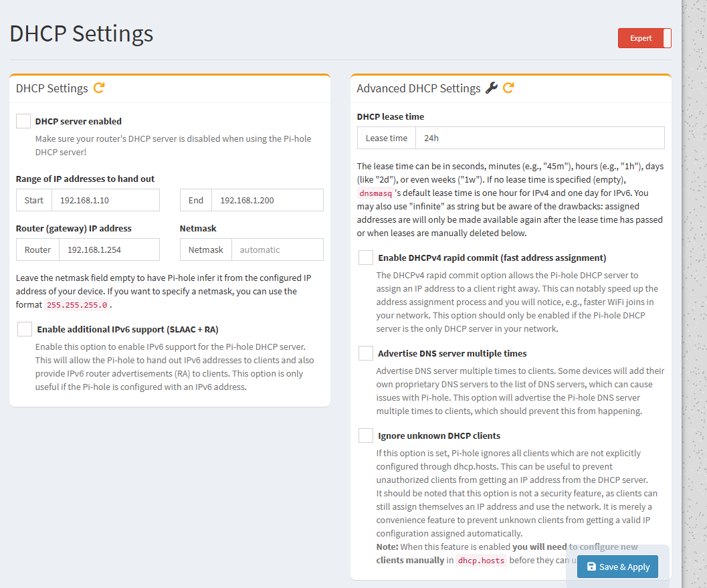Click the Ignore unknown DHCP clients label
The image size is (707, 588).
click(x=439, y=435)
